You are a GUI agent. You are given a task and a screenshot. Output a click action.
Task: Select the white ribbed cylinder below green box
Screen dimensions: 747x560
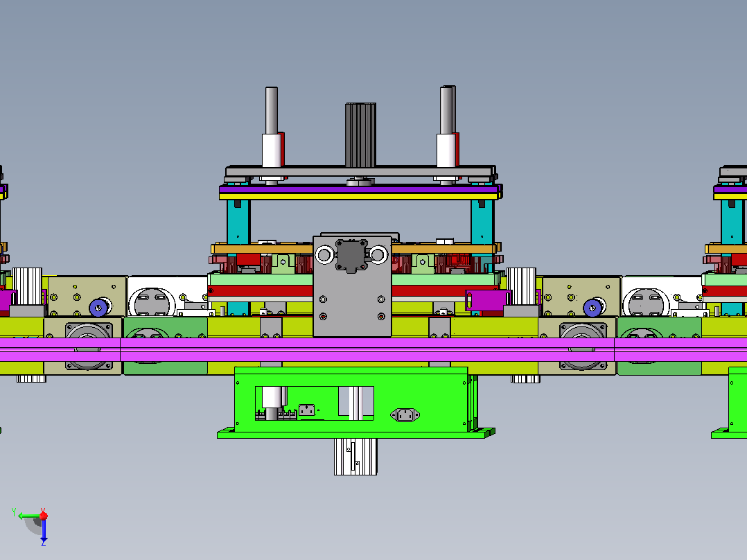pos(355,457)
